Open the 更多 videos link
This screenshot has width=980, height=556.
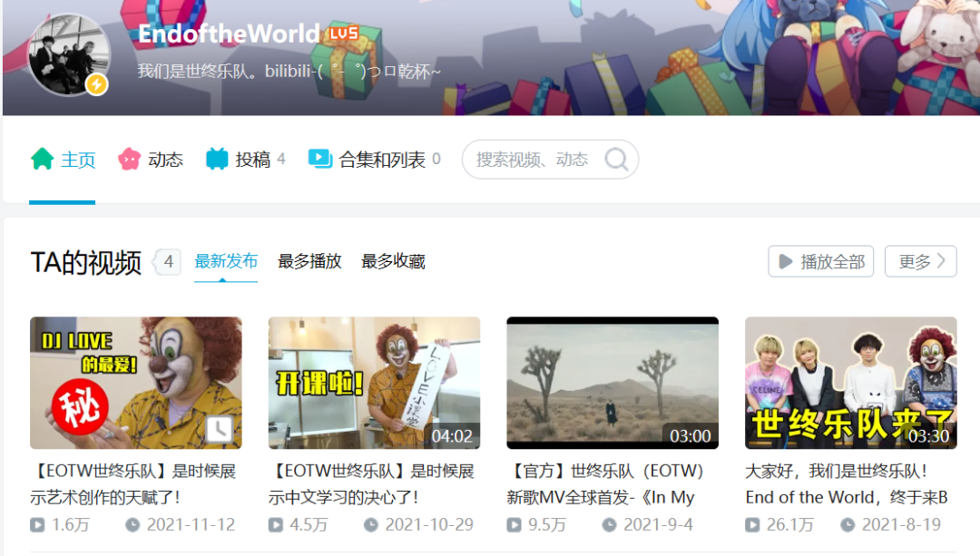pos(921,261)
